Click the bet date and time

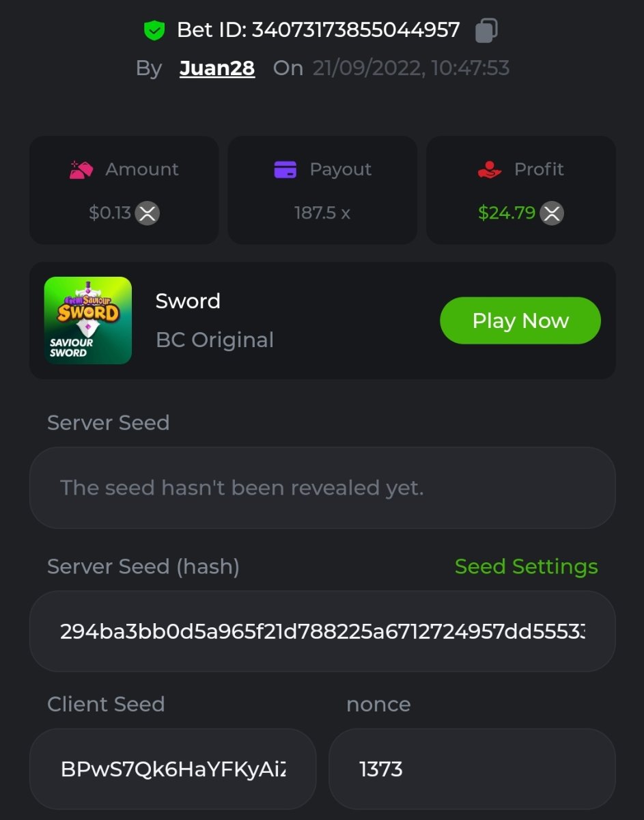[x=411, y=68]
